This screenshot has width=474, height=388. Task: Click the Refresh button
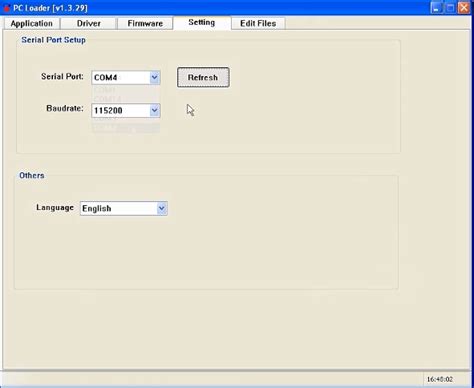(x=203, y=77)
